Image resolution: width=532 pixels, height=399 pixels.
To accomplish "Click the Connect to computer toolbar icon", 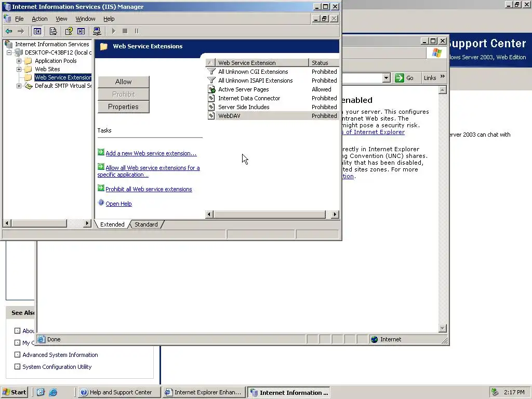I will [97, 31].
